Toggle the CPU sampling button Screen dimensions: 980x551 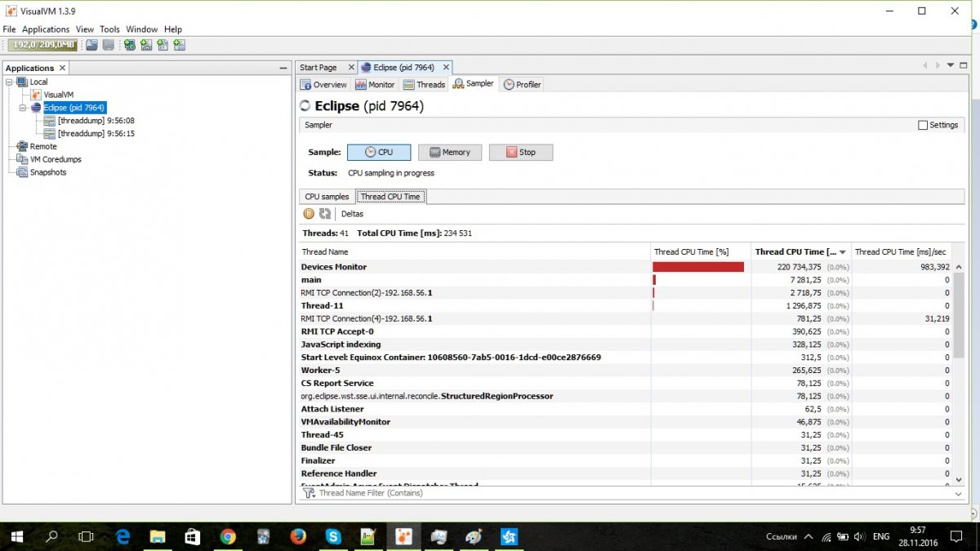click(x=379, y=153)
